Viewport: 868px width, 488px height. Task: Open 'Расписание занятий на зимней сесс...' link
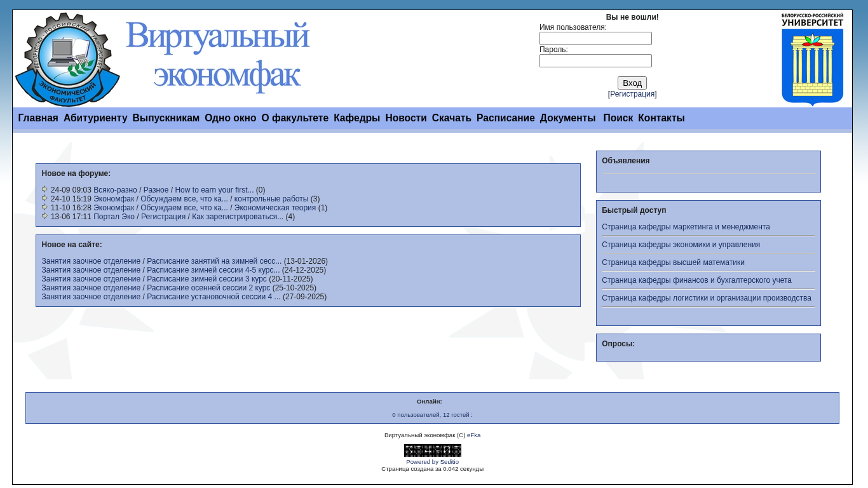[214, 261]
